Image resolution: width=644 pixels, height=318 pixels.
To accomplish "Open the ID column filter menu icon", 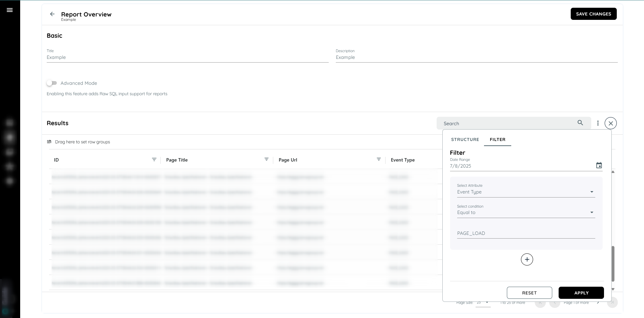I will coord(154,160).
